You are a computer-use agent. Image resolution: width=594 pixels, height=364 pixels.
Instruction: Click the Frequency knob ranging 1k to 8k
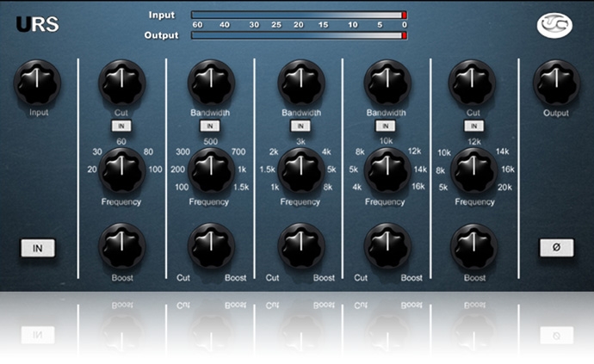pos(299,170)
